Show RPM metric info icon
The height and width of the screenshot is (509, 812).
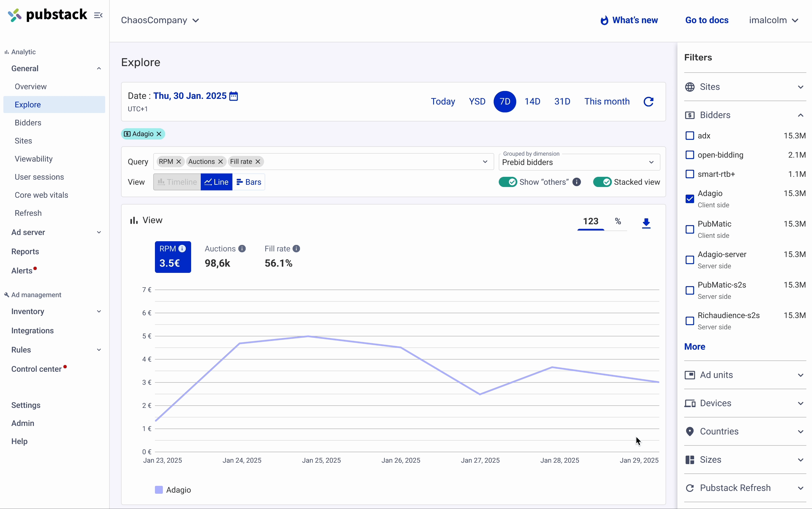182,249
